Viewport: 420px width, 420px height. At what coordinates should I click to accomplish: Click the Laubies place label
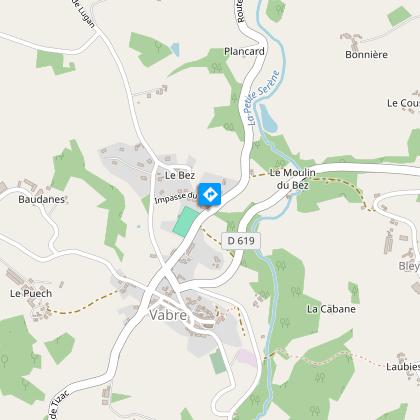pyautogui.click(x=403, y=367)
